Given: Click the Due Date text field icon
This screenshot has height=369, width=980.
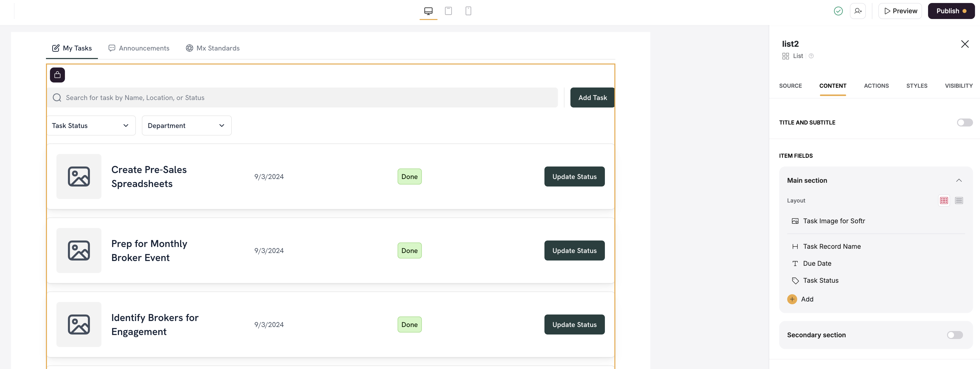Looking at the screenshot, I should click(x=795, y=263).
